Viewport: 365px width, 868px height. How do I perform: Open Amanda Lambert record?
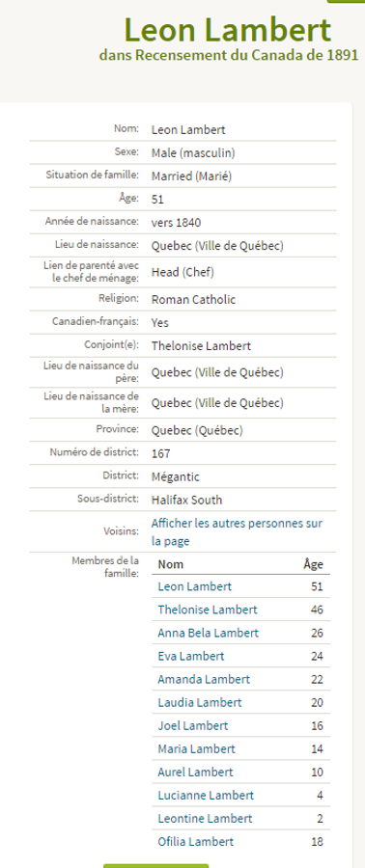[204, 679]
